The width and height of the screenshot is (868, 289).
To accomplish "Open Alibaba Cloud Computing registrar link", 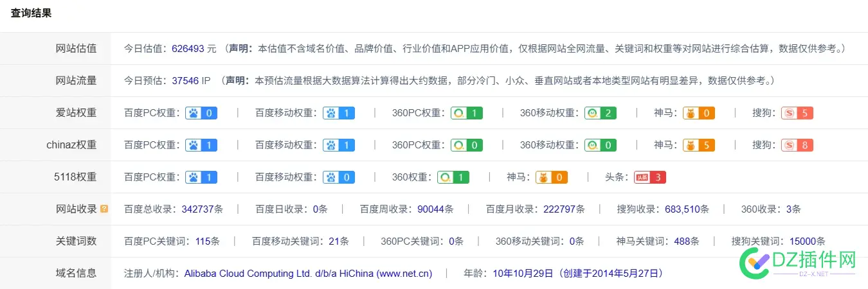I will [x=308, y=274].
